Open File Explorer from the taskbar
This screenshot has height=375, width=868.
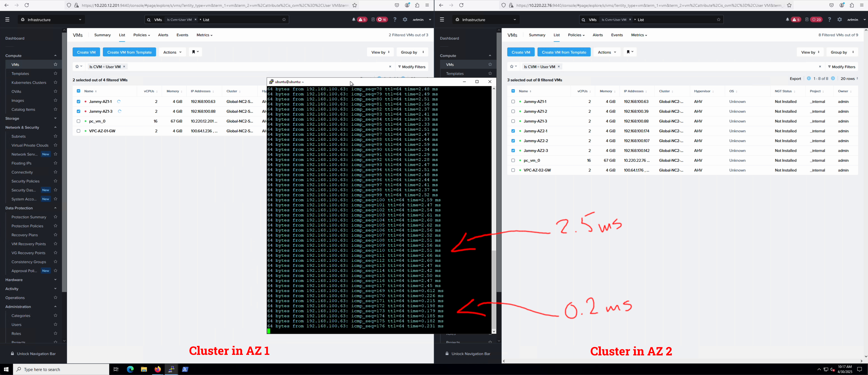(144, 369)
